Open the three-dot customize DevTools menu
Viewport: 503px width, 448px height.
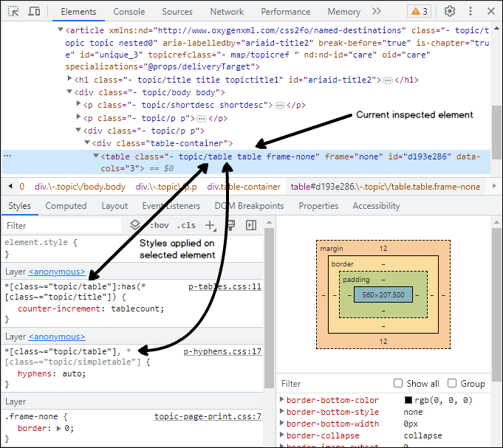[x=471, y=12]
